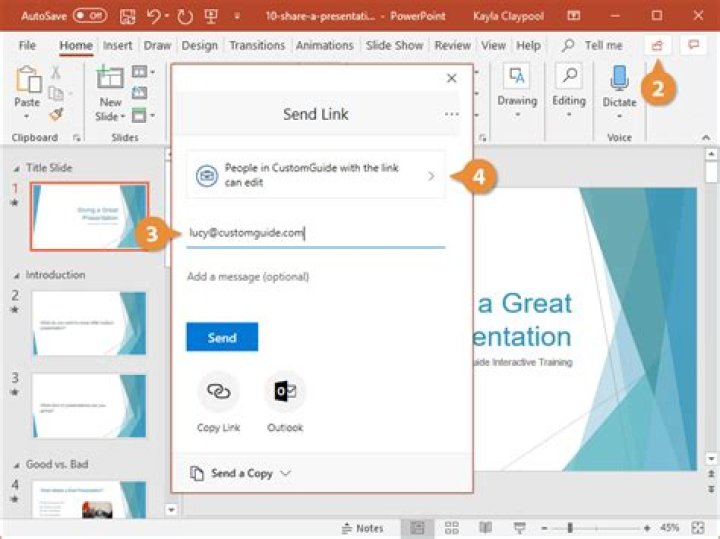The image size is (720, 539).
Task: Open the Editing group menu
Action: [568, 90]
